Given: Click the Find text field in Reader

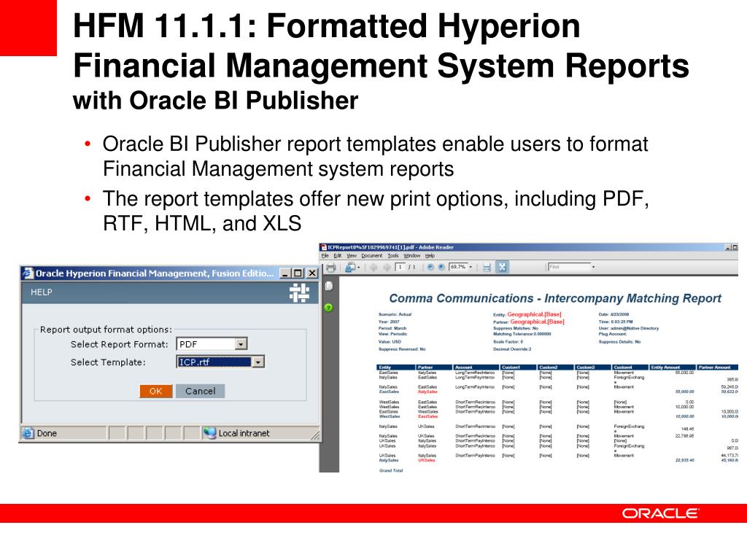Looking at the screenshot, I should pyautogui.click(x=569, y=267).
